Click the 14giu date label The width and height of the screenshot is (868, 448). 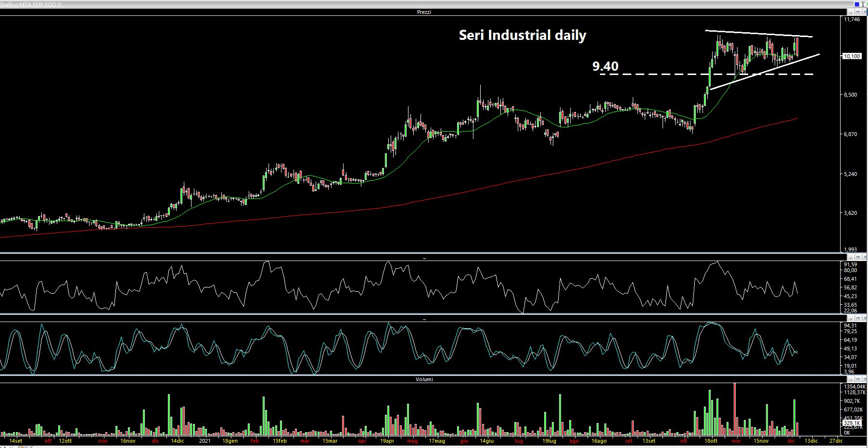486,441
